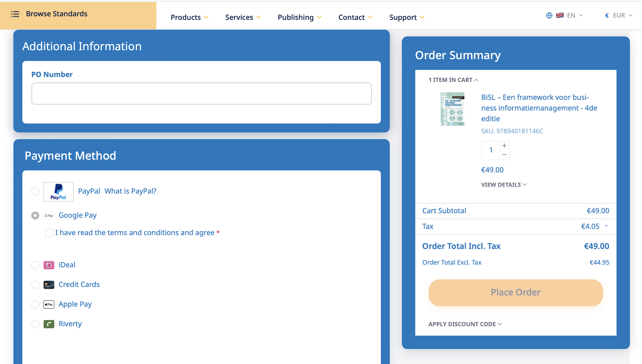Click the PayPal logo icon
This screenshot has height=364, width=642.
59,192
